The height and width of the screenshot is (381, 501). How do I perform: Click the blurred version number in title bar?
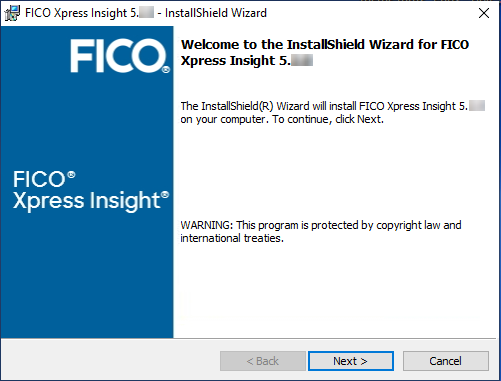click(x=146, y=13)
